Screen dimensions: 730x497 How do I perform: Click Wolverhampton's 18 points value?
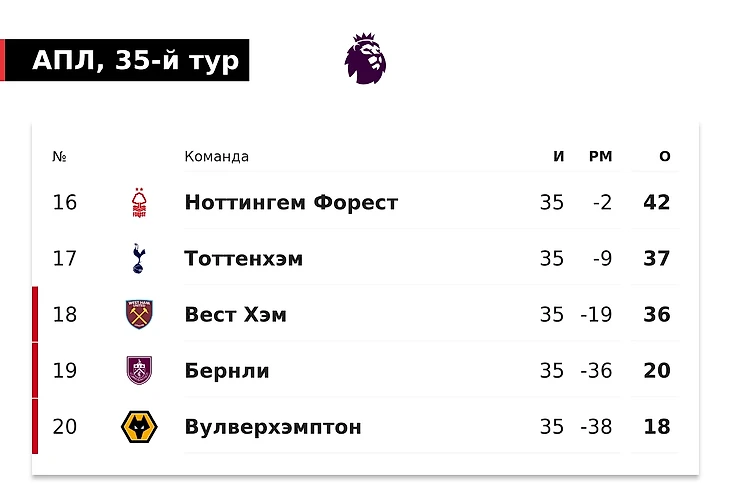coord(656,427)
